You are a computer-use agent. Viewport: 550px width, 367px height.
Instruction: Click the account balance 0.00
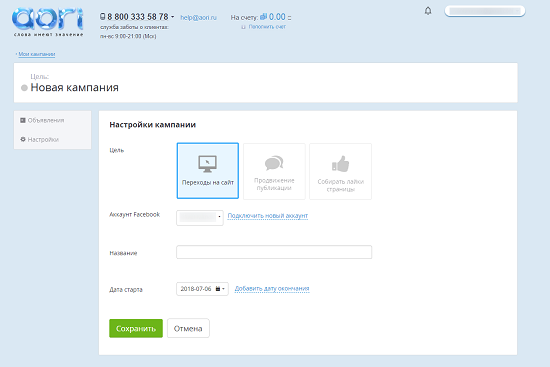[277, 17]
